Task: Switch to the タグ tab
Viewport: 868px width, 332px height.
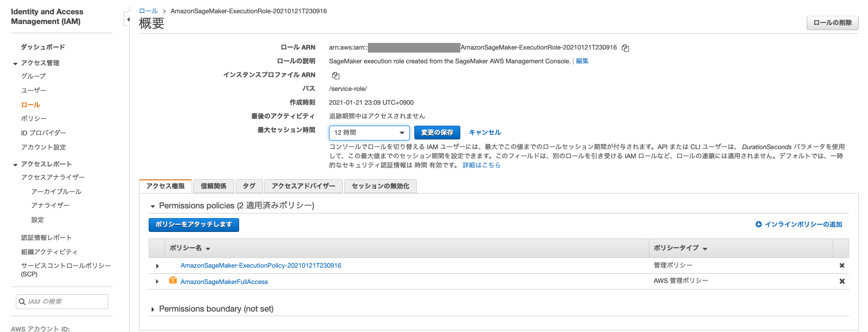Action: [249, 186]
